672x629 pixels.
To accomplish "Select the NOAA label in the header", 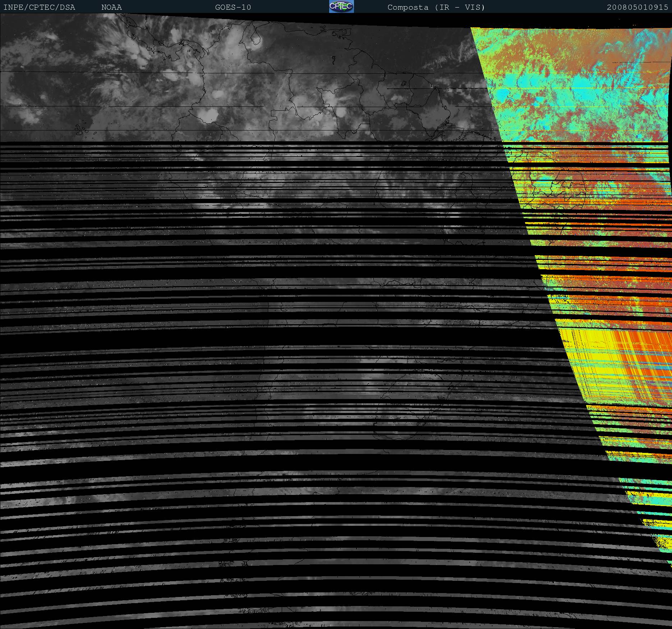I will point(111,7).
